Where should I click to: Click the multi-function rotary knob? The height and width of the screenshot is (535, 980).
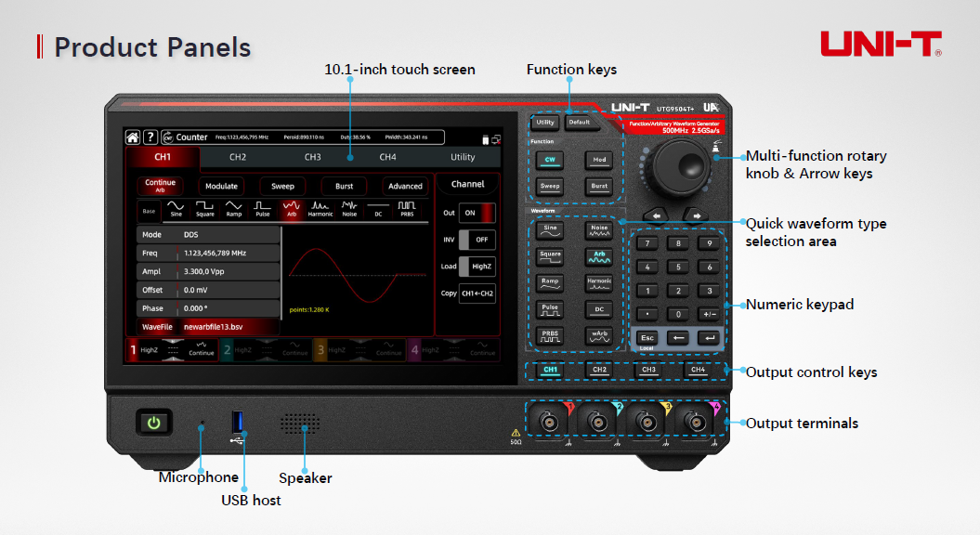(679, 166)
